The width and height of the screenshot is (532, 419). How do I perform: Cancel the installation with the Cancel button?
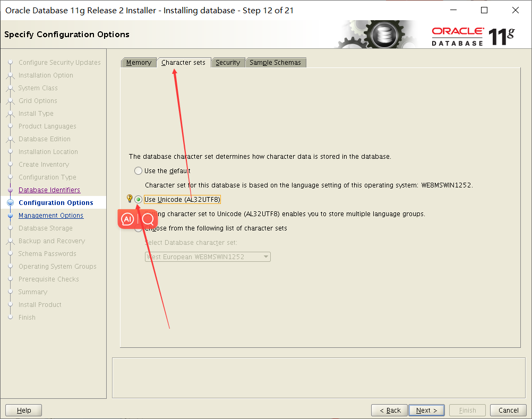pos(508,410)
